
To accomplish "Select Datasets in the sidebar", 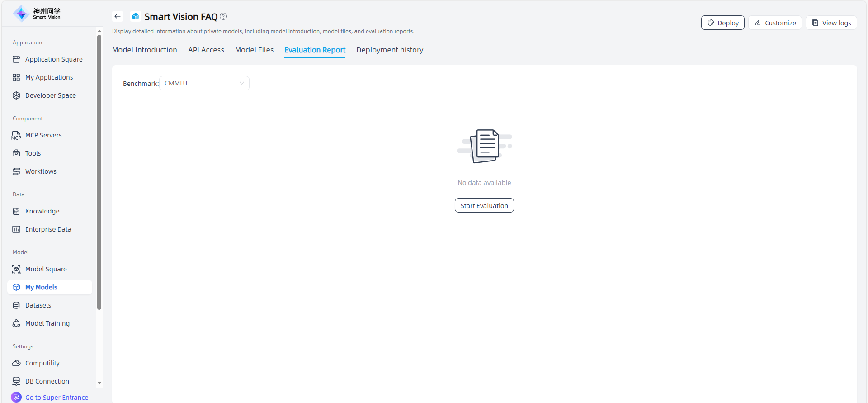I will pos(38,305).
